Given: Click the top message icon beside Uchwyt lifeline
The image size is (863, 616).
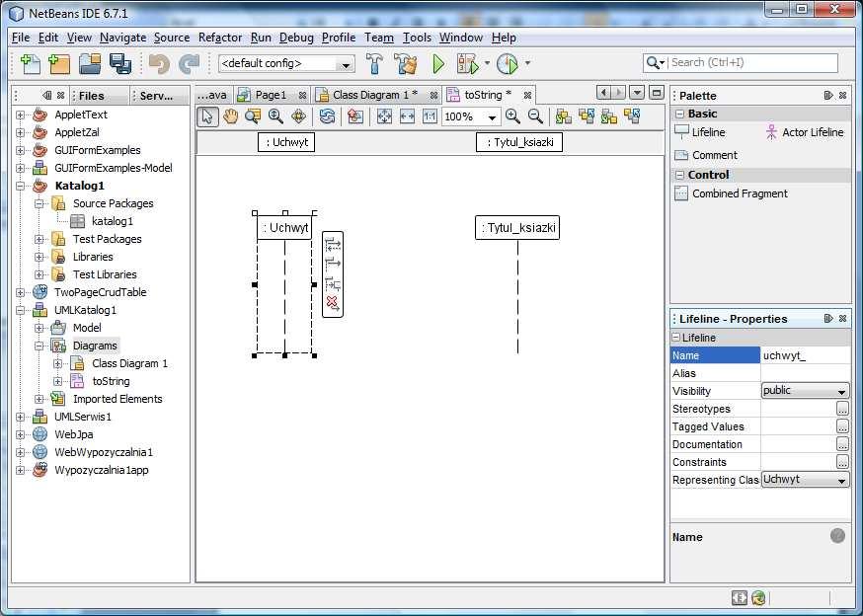Looking at the screenshot, I should [333, 244].
